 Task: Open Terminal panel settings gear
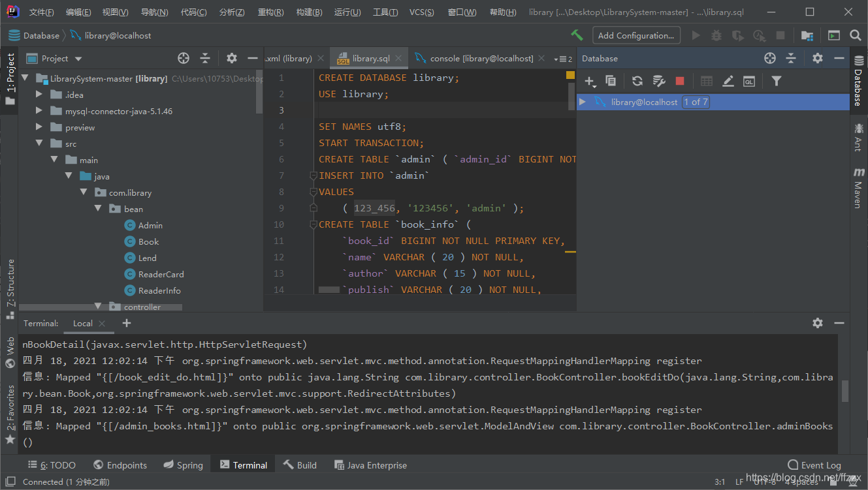point(818,323)
